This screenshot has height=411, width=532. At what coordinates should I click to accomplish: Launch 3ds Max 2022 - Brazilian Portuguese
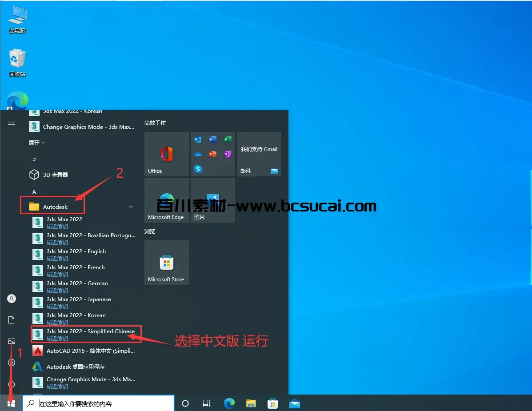pyautogui.click(x=84, y=239)
